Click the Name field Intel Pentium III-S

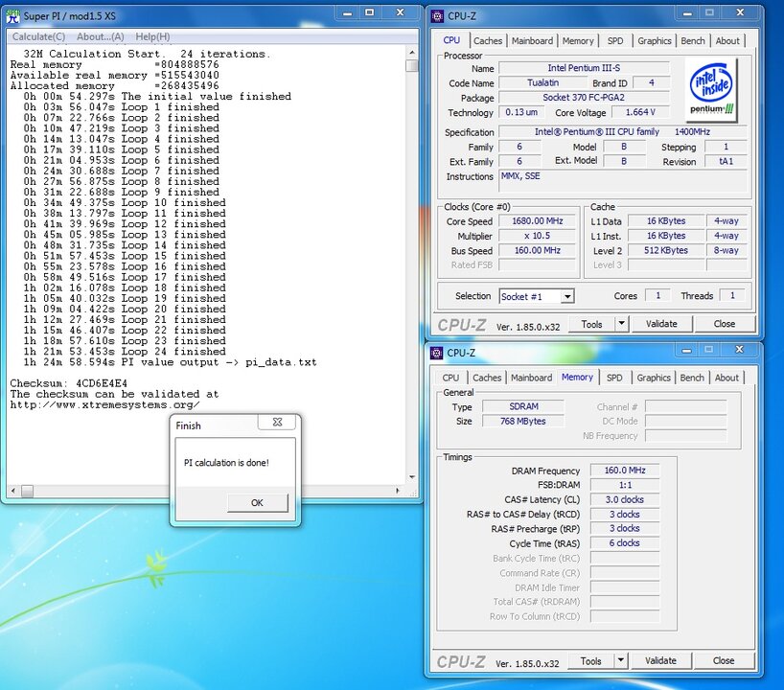(584, 68)
